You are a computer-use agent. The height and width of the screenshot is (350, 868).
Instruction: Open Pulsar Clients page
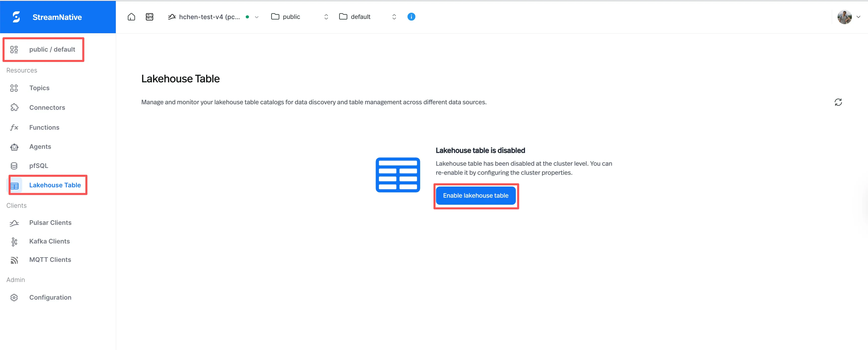[x=50, y=223]
